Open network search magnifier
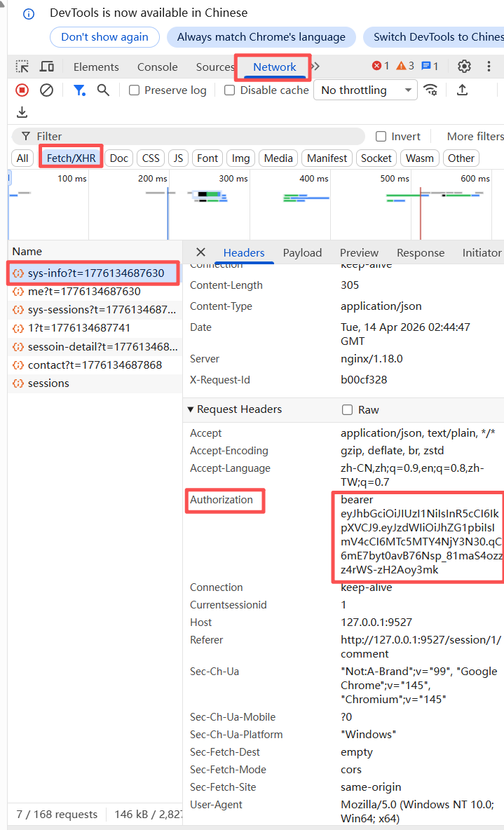This screenshot has height=830, width=504. point(103,90)
